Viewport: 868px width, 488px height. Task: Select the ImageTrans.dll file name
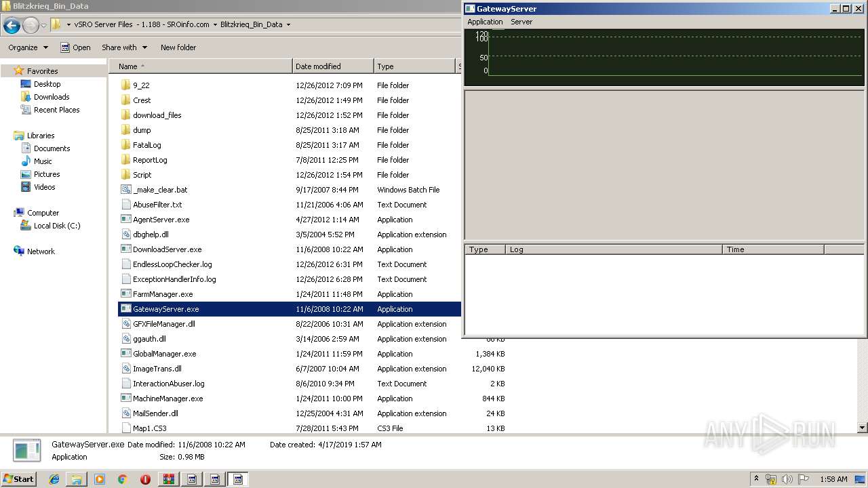[x=157, y=369]
